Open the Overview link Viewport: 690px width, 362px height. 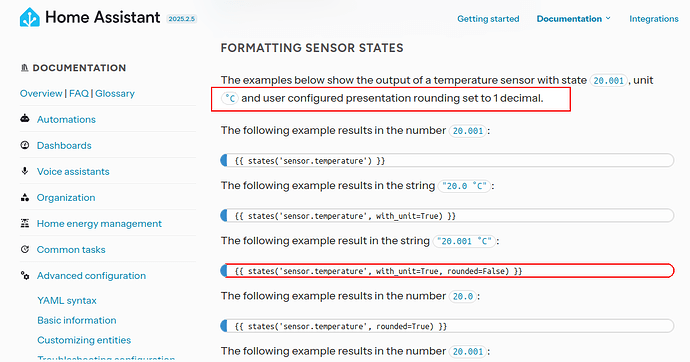coord(41,93)
